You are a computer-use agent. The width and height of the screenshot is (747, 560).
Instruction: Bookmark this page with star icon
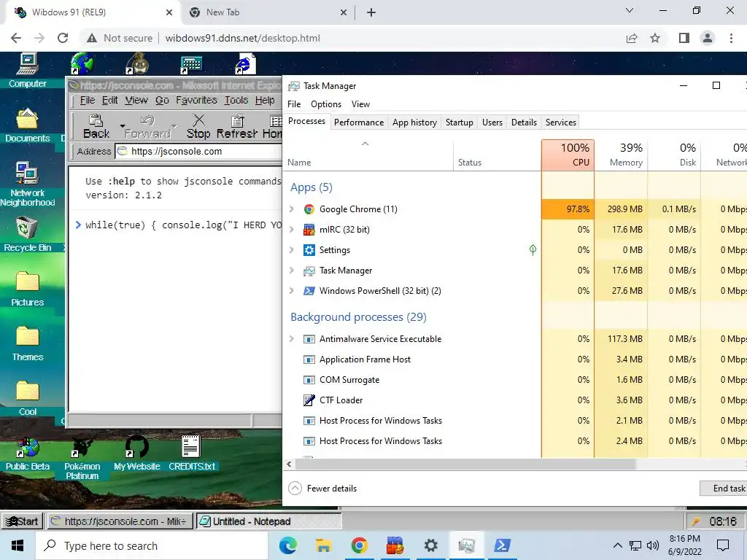(x=655, y=38)
